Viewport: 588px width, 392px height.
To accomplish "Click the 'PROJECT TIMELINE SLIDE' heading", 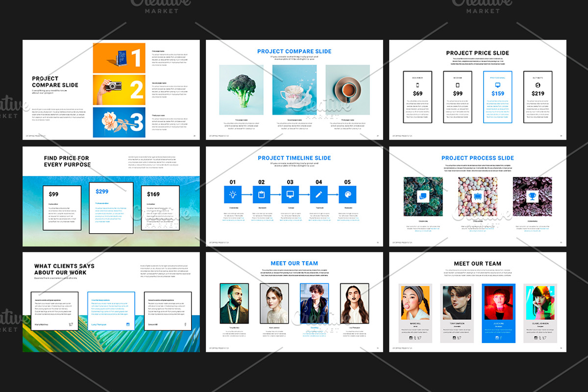I will pyautogui.click(x=294, y=158).
